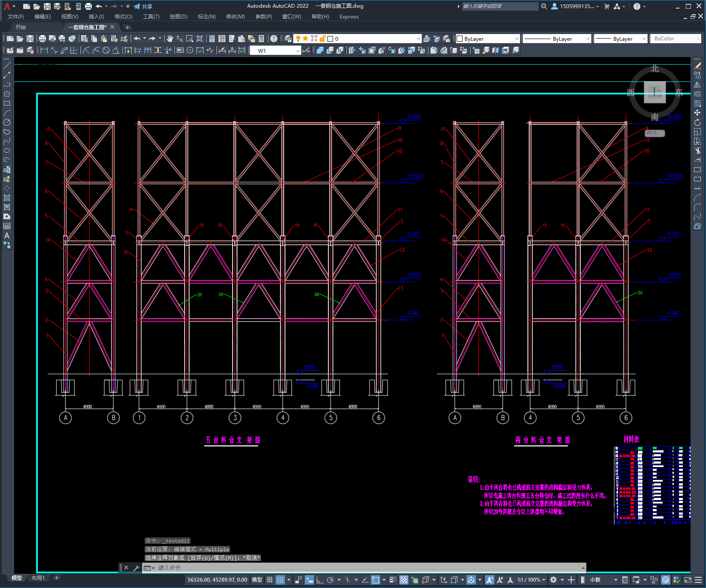Click the white color swatch in ByLayer color box
Screen dimensions: 706x588
point(460,39)
